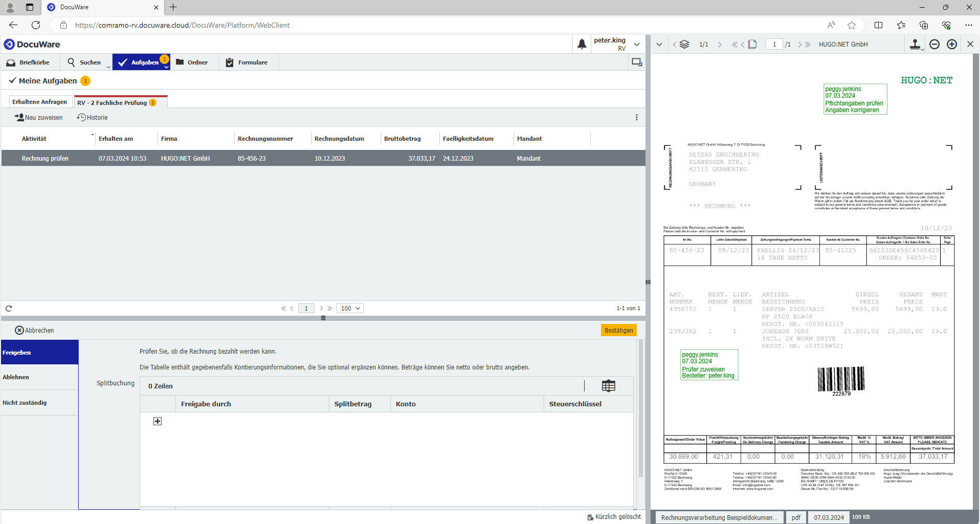Image resolution: width=980 pixels, height=524 pixels.
Task: Zoom in on the document
Action: [952, 45]
